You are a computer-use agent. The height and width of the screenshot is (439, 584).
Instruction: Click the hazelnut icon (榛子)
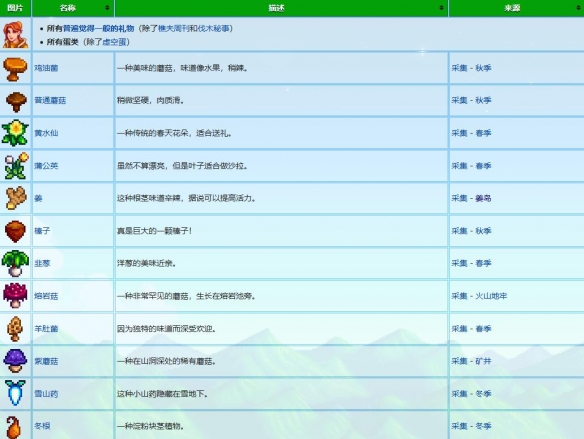[15, 231]
